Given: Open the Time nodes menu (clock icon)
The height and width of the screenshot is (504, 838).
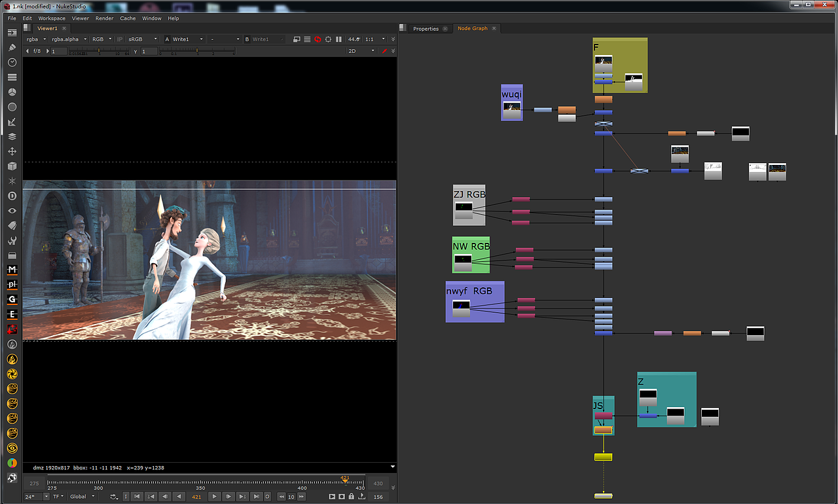Looking at the screenshot, I should pos(12,62).
